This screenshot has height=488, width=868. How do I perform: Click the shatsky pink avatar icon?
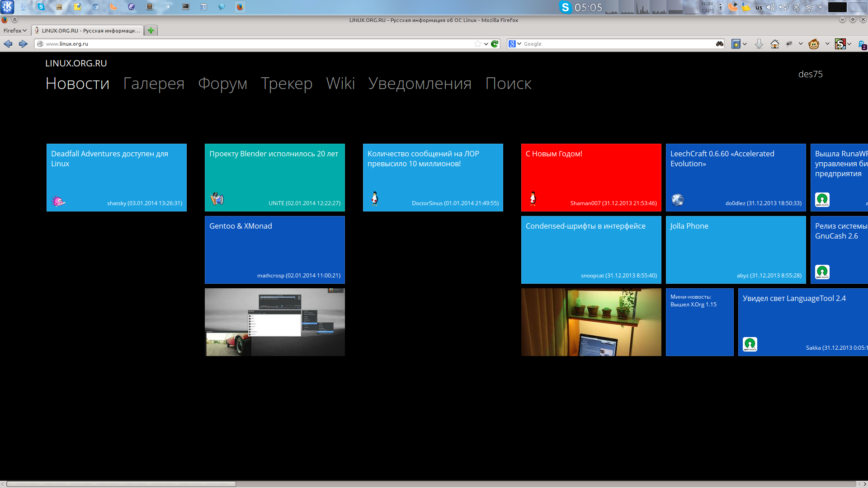(x=58, y=201)
